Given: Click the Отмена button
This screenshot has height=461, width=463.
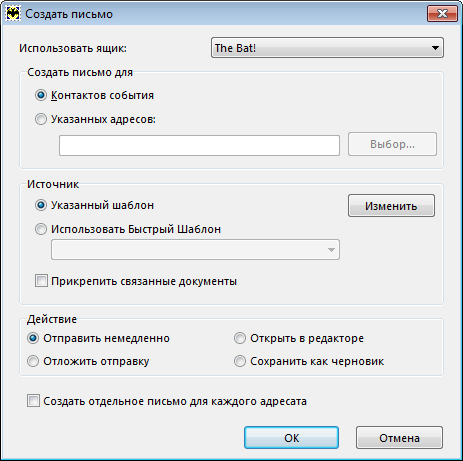Looking at the screenshot, I should tap(399, 438).
